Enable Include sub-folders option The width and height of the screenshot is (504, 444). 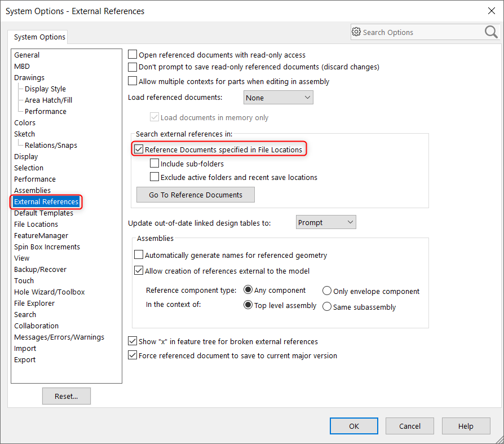coord(154,164)
